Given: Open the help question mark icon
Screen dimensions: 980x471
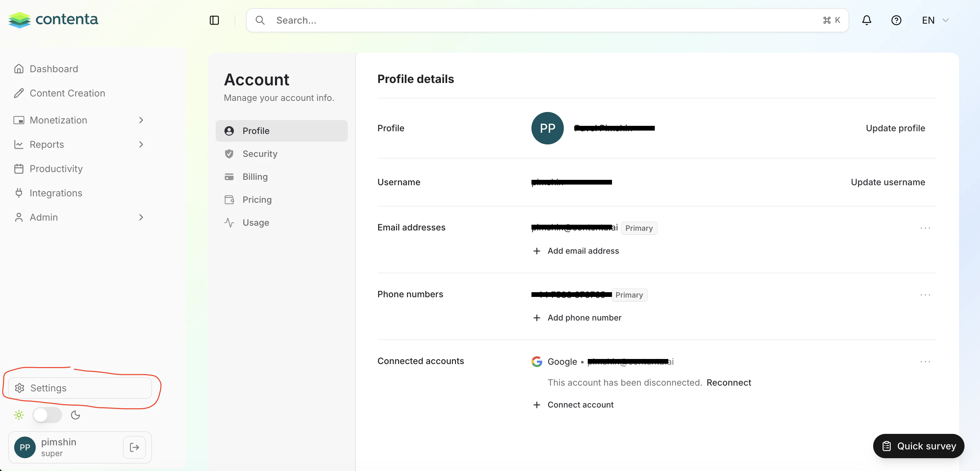Looking at the screenshot, I should tap(896, 20).
